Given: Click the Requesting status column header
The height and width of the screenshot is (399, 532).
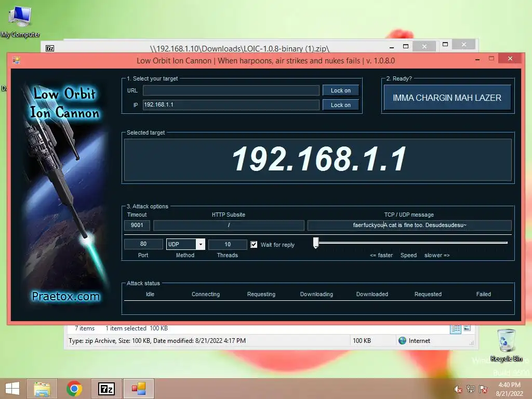Looking at the screenshot, I should (x=261, y=294).
